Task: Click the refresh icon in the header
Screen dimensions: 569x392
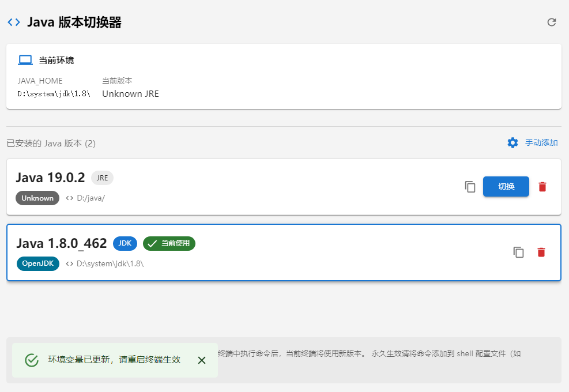Action: point(552,22)
